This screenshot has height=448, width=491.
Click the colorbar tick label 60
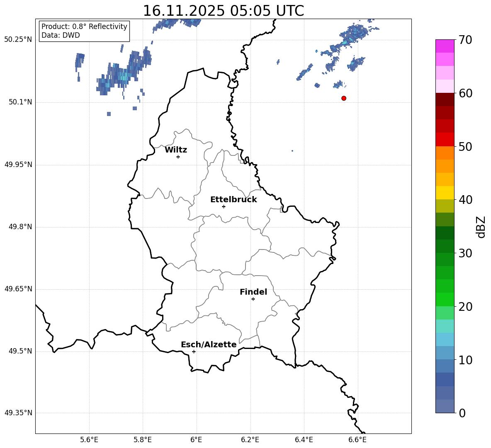click(x=465, y=93)
